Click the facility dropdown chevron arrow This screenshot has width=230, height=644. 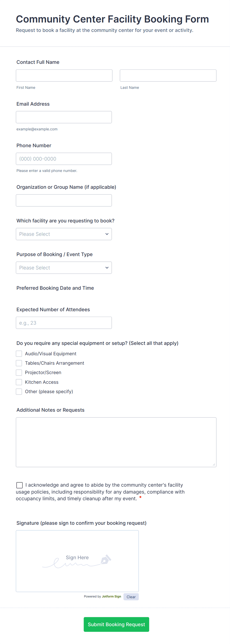(x=107, y=234)
